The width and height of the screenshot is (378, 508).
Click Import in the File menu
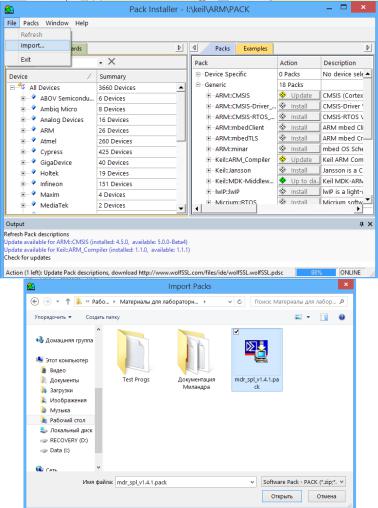tap(32, 45)
